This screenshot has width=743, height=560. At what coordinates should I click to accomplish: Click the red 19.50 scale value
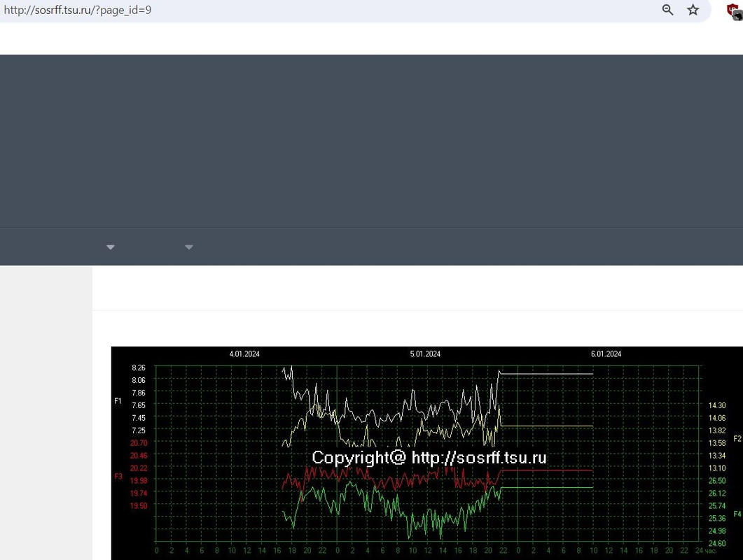(x=139, y=505)
